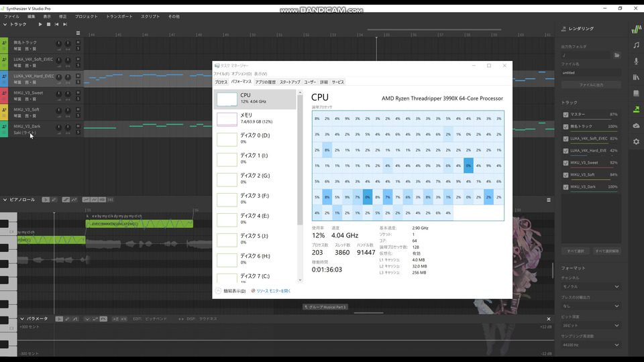Switch to the スタートアップ tab in Task Manager

pyautogui.click(x=290, y=82)
